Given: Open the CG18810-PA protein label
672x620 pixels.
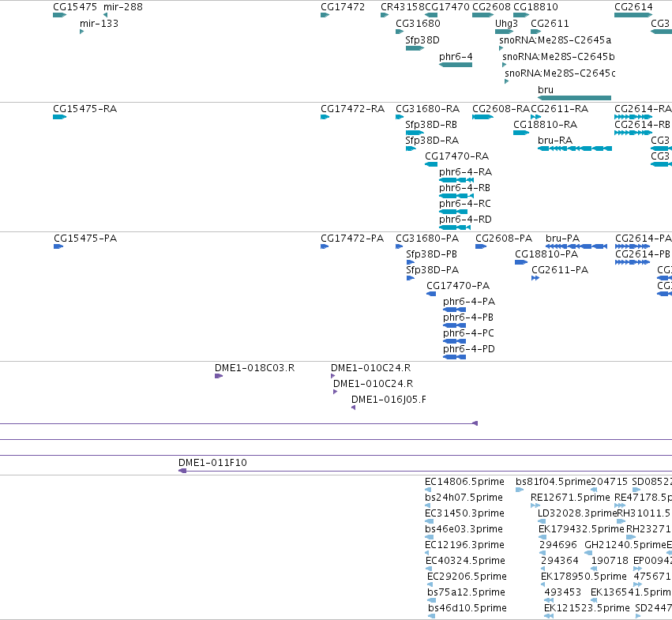Looking at the screenshot, I should [x=546, y=254].
